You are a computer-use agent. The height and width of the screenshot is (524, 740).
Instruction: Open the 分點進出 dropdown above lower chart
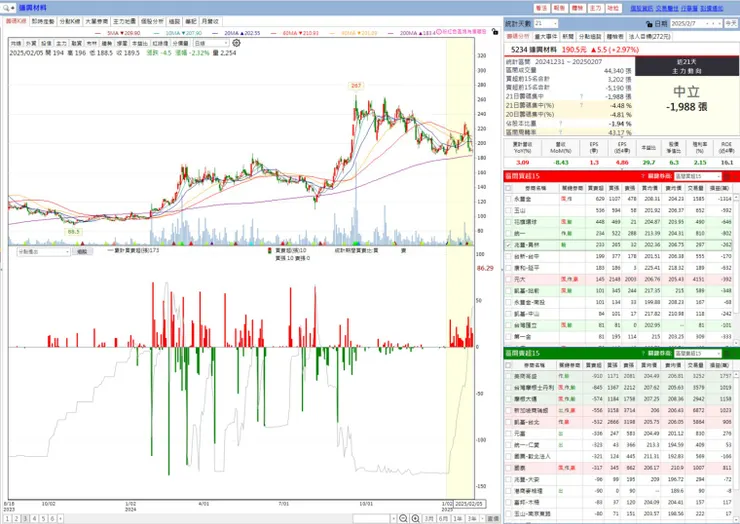(x=44, y=252)
